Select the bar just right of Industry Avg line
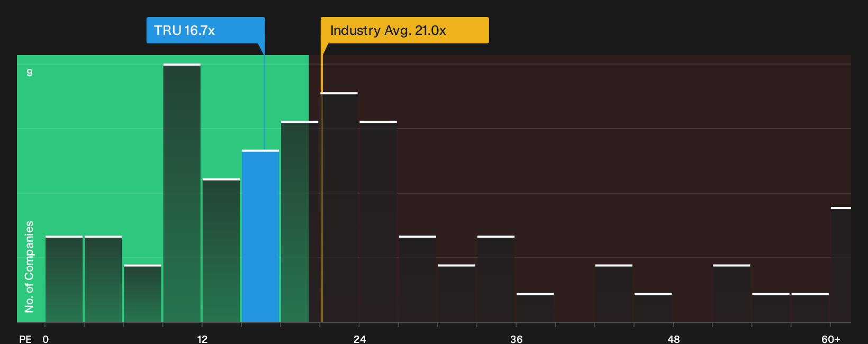Image resolution: width=868 pixels, height=344 pixels. click(x=339, y=207)
